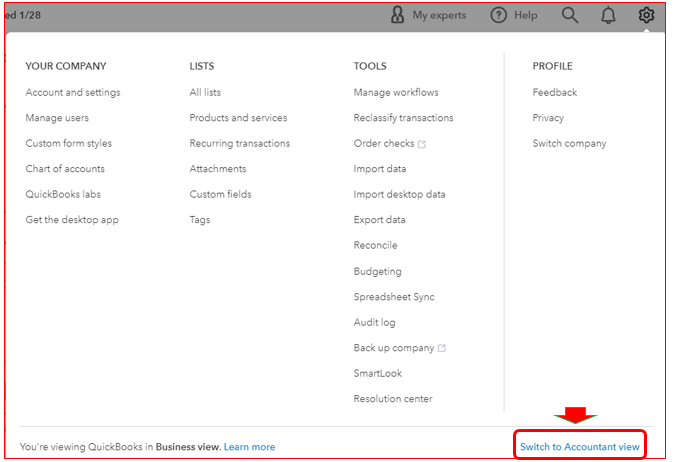Open All lists
The height and width of the screenshot is (462, 675).
tap(205, 93)
